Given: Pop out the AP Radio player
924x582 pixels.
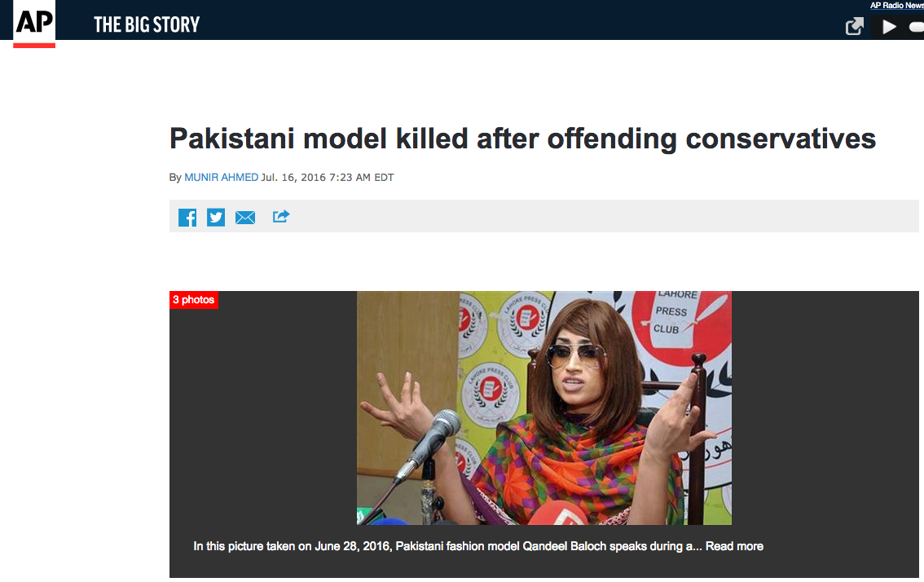Looking at the screenshot, I should tap(854, 27).
